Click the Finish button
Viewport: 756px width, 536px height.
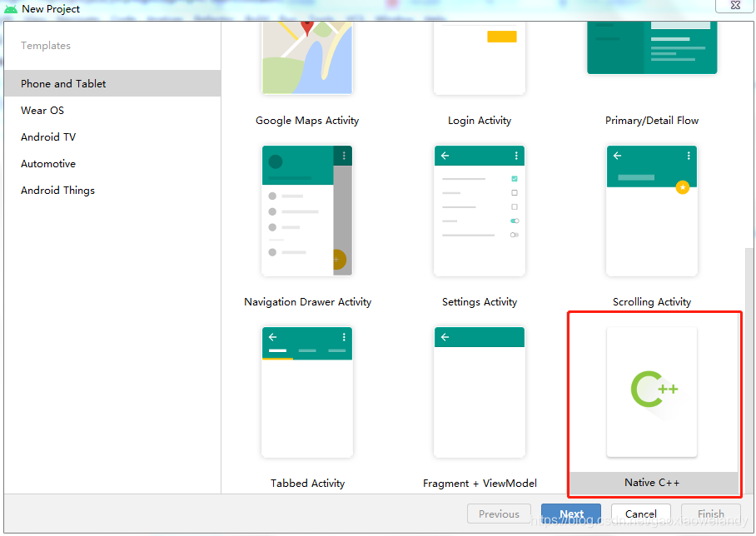pyautogui.click(x=711, y=514)
